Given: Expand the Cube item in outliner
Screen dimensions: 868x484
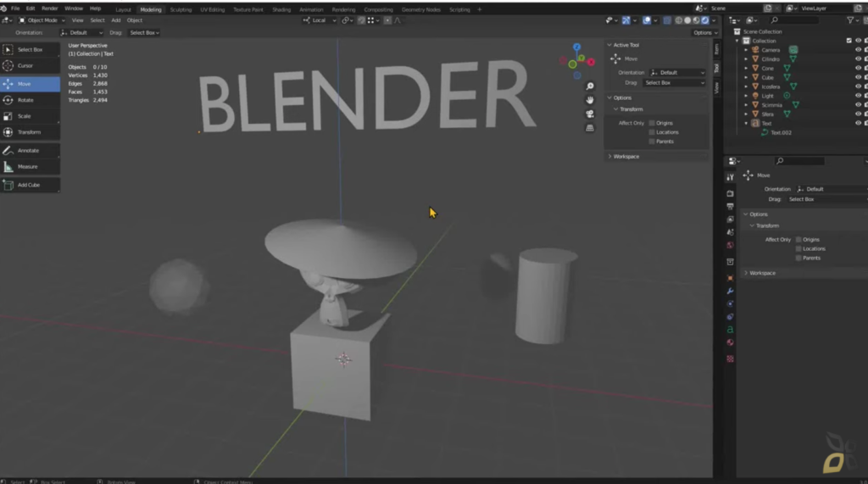Looking at the screenshot, I should [x=746, y=77].
